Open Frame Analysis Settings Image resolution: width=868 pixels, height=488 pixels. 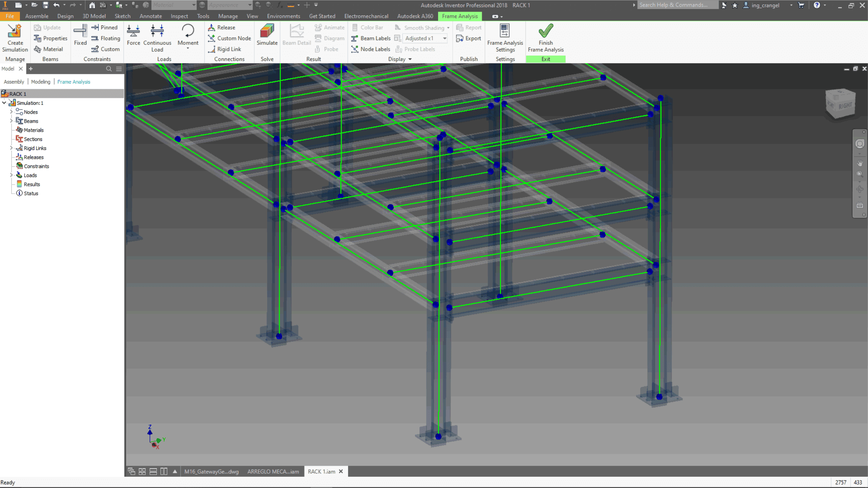pos(505,38)
